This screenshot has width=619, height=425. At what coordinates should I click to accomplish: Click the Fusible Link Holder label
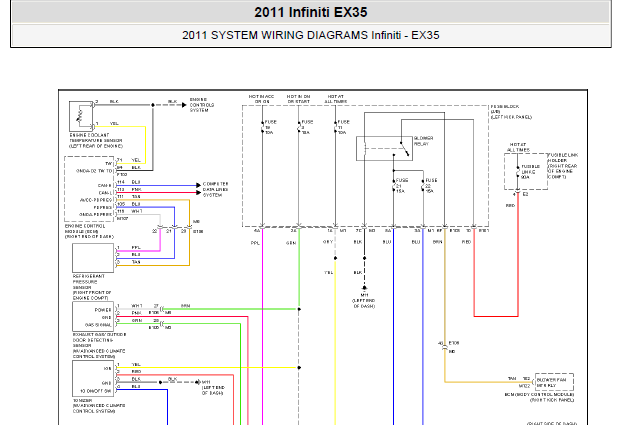click(563, 166)
